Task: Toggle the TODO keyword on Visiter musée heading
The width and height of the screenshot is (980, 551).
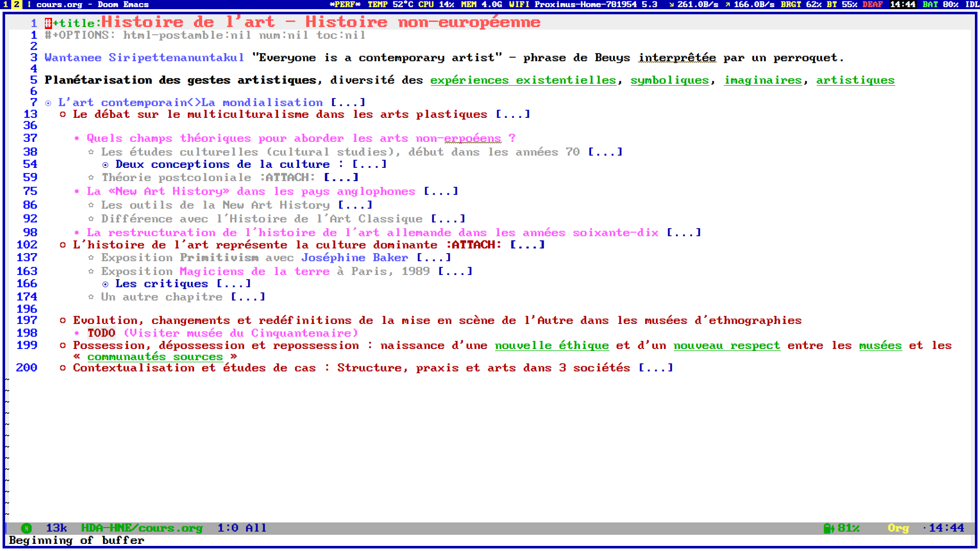Action: (x=101, y=333)
